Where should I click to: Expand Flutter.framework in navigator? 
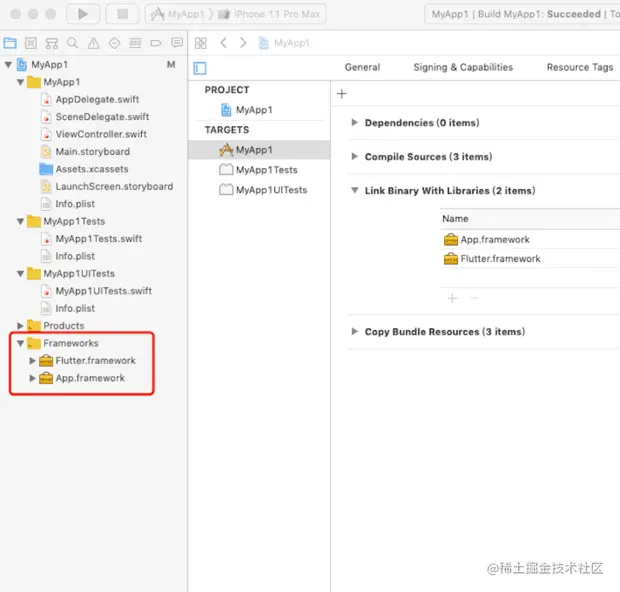(x=32, y=360)
